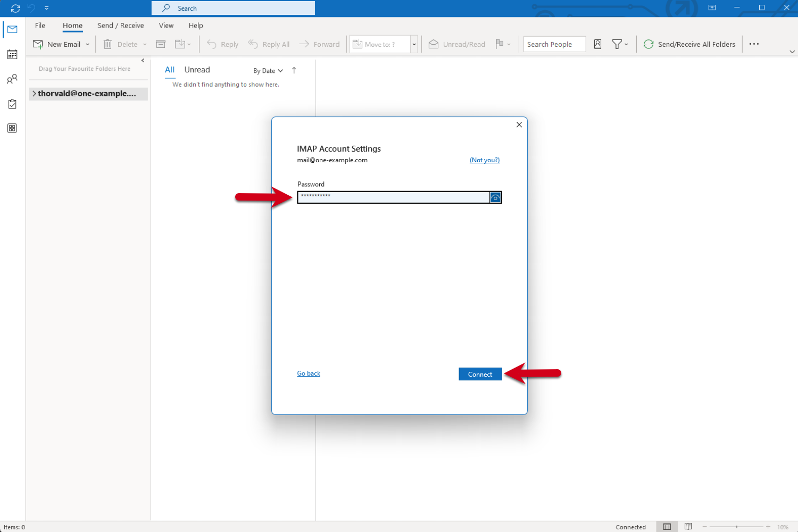
Task: Expand the thorvald@one-example account folder
Action: click(x=34, y=94)
